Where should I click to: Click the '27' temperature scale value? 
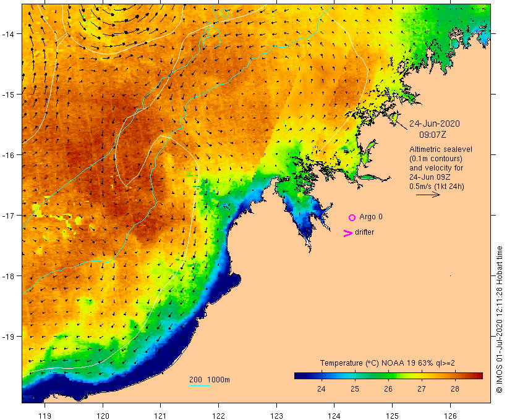(x=421, y=389)
